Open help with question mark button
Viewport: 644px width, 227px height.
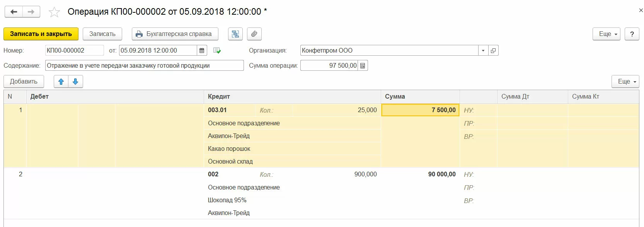click(x=632, y=34)
